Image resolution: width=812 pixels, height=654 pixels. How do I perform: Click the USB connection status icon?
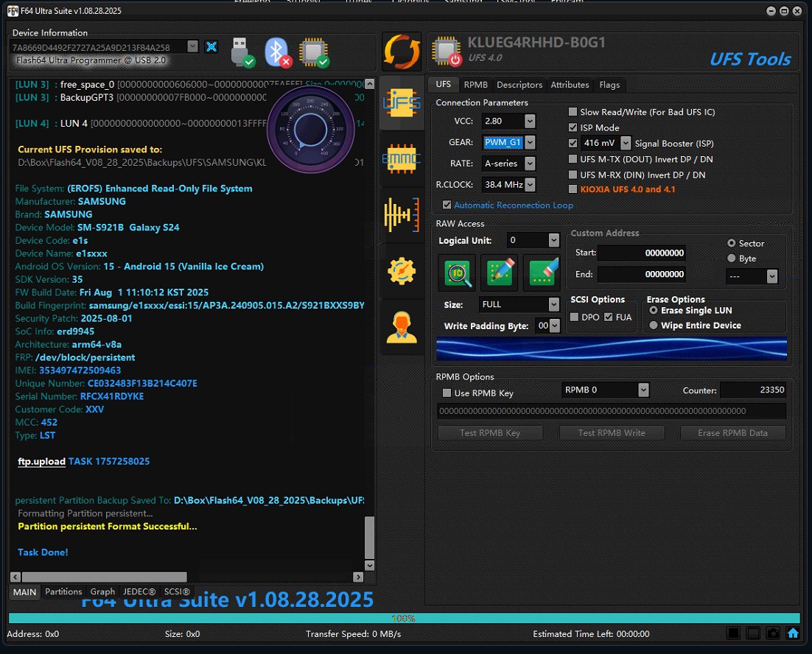(x=242, y=52)
